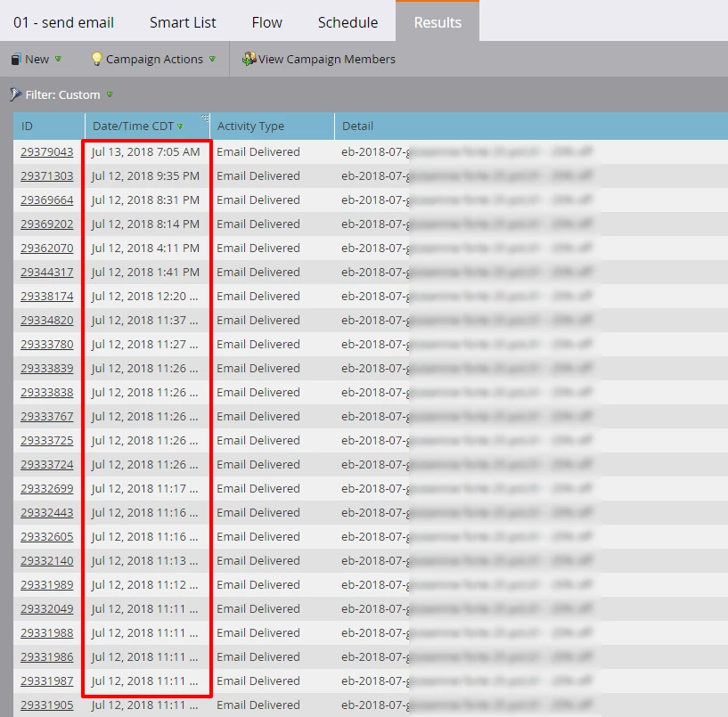Viewport: 728px width, 717px height.
Task: Click the Date/Time CDT column header
Action: [147, 126]
